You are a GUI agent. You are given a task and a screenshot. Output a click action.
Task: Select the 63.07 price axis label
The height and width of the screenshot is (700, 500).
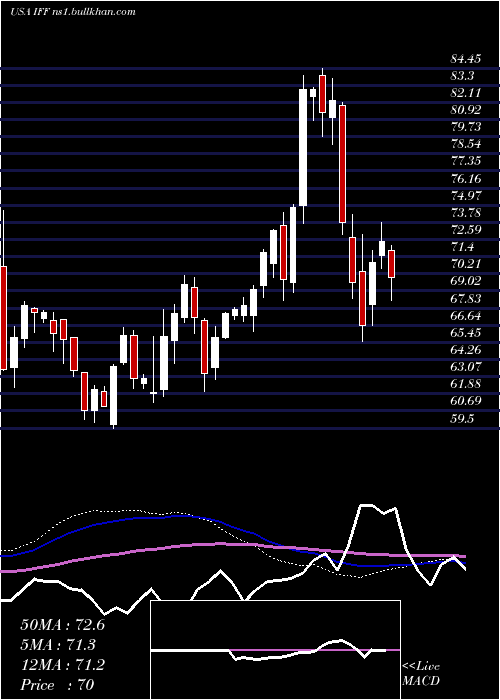pos(466,367)
